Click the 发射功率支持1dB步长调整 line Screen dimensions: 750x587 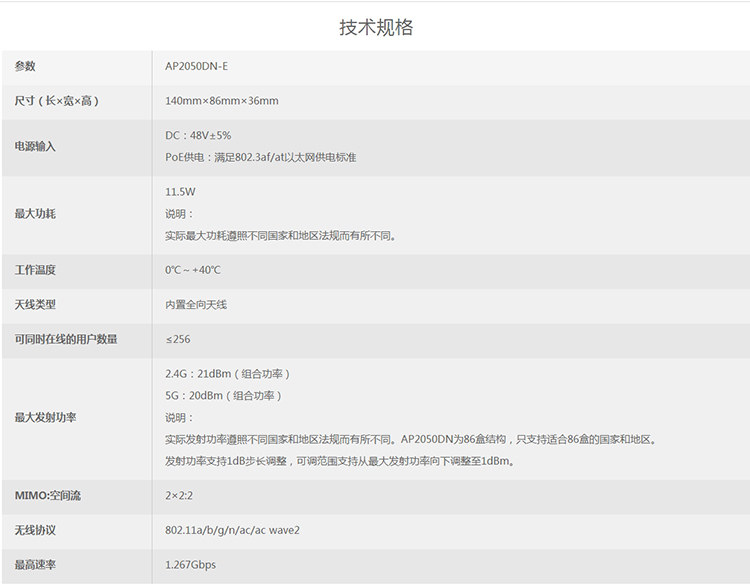point(340,461)
